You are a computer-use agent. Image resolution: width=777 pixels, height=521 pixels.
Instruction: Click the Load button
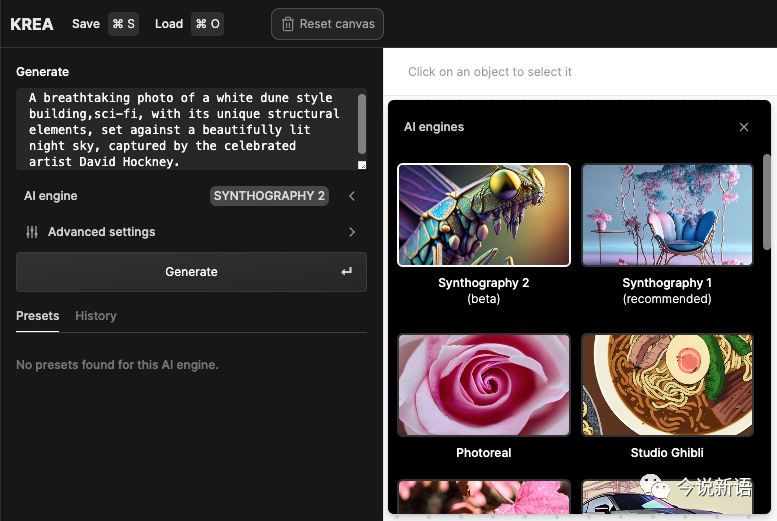tap(169, 24)
